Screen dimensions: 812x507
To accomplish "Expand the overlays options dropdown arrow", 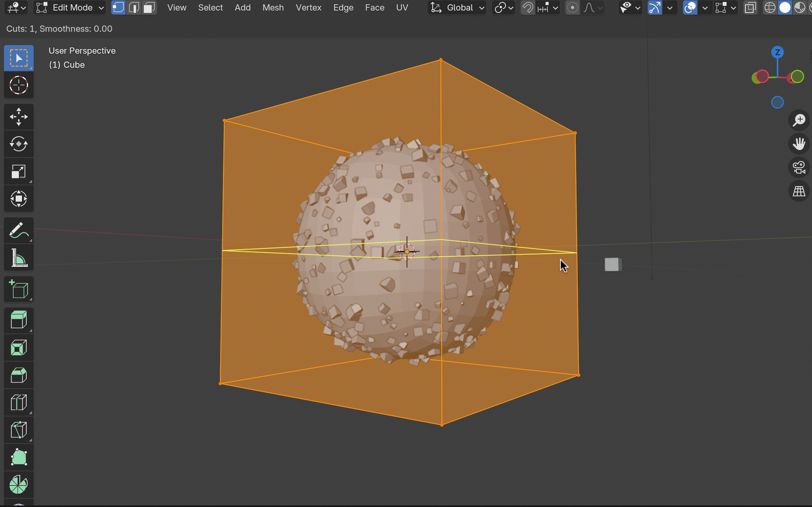I will pyautogui.click(x=705, y=7).
